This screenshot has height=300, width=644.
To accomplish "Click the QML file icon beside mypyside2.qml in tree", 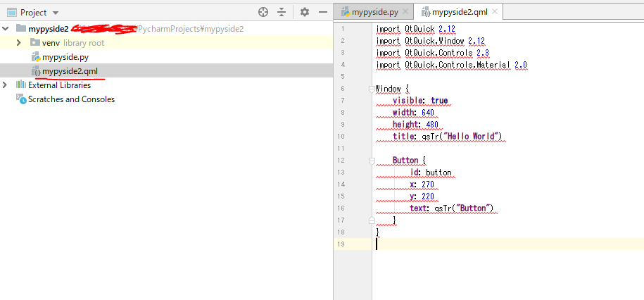I will pyautogui.click(x=36, y=71).
